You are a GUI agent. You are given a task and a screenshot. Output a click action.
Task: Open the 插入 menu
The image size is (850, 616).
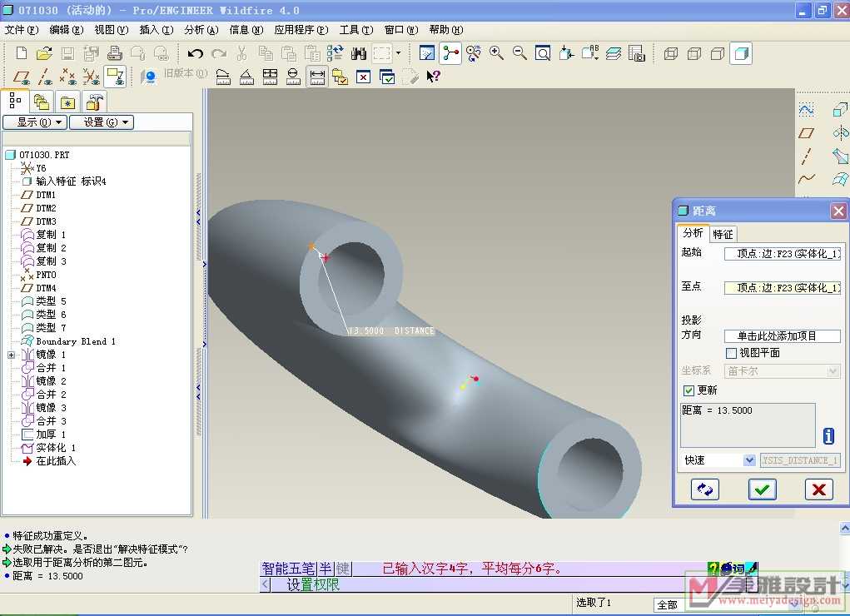(157, 30)
